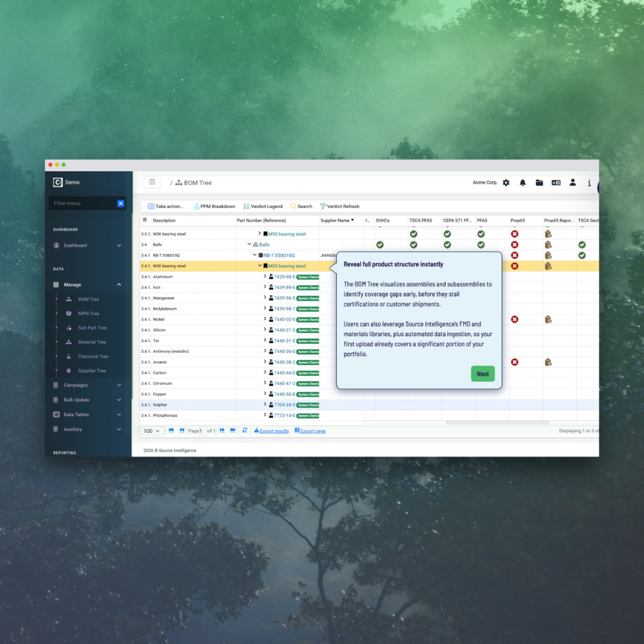The image size is (644, 644).
Task: Open Material Tree in the sidebar
Action: (x=92, y=342)
